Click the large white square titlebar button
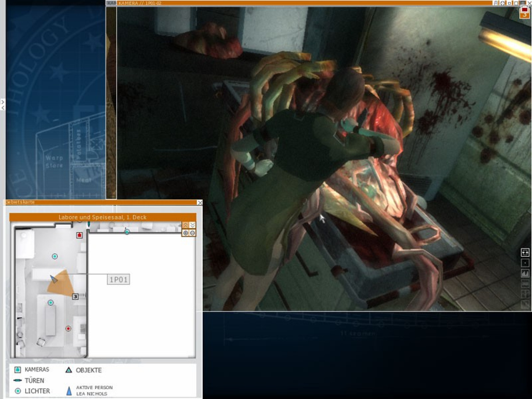Viewport: 532px width, 399px height. [516, 3]
